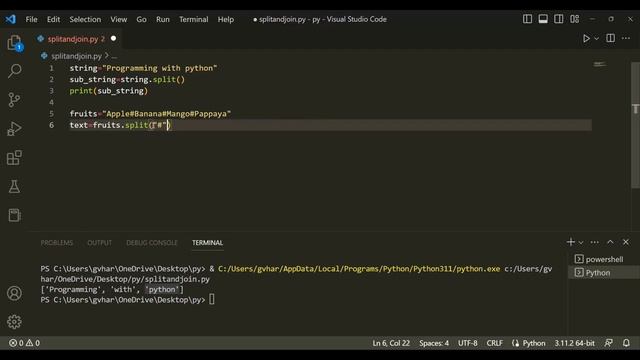Switch to the TERMINAL panel tab

point(207,242)
